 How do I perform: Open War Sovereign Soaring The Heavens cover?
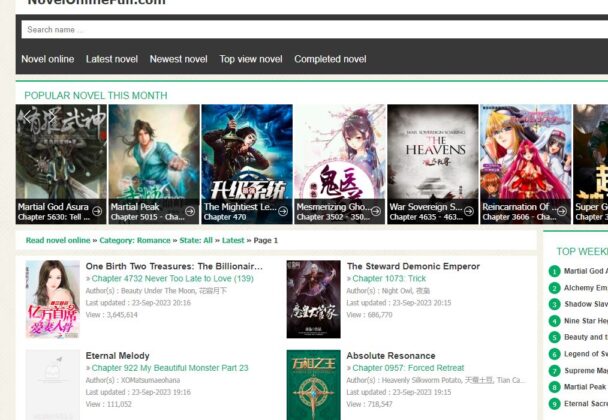click(433, 160)
